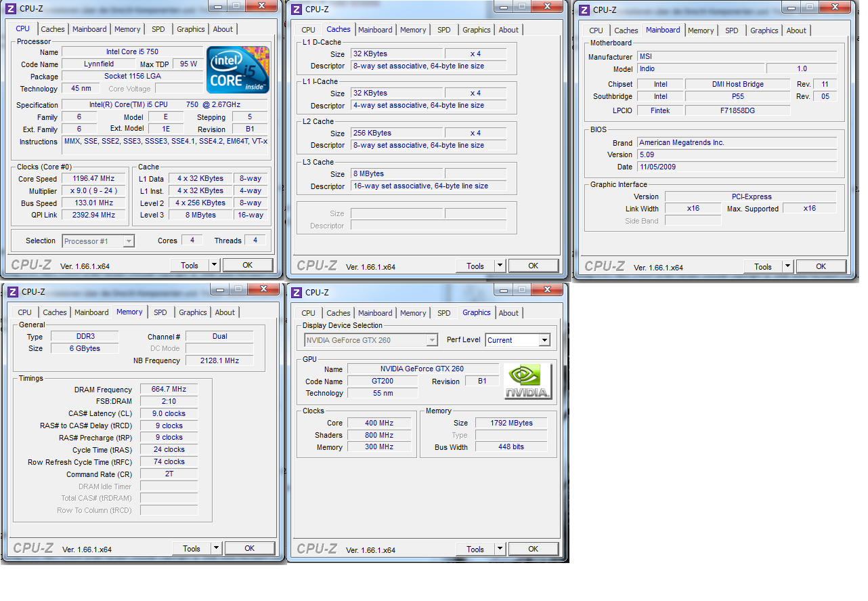This screenshot has height=601, width=868.
Task: Click Tools button in the Memory window
Action: point(192,548)
